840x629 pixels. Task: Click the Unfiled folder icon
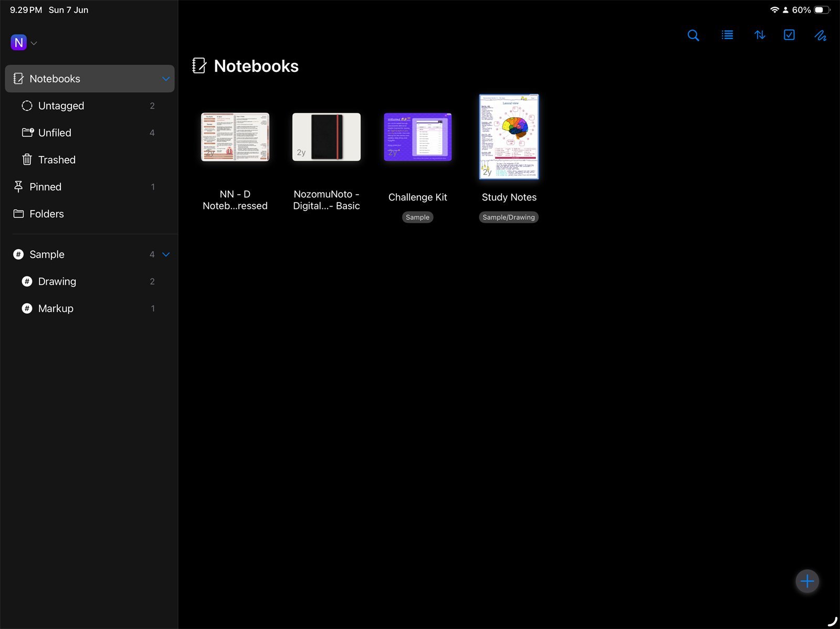coord(28,132)
